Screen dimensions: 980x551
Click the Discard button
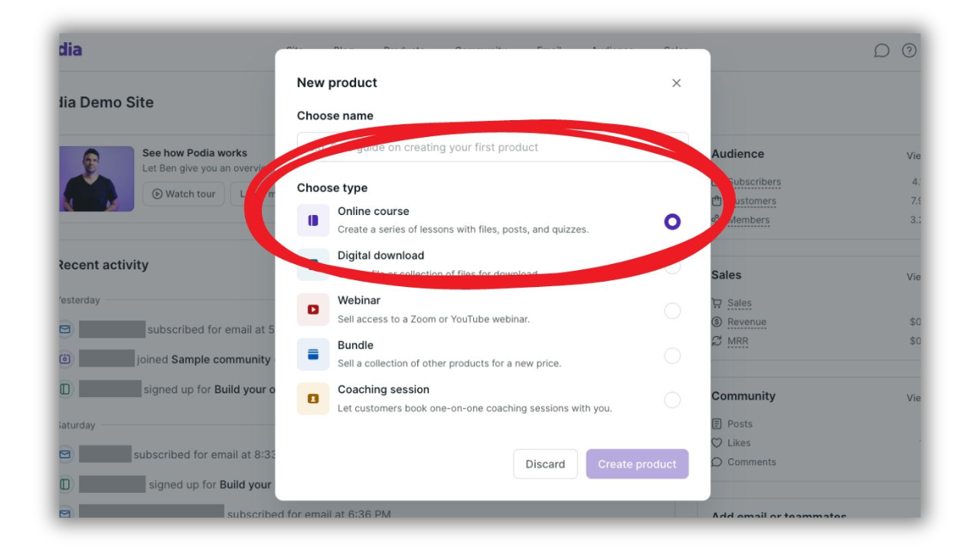(x=545, y=464)
